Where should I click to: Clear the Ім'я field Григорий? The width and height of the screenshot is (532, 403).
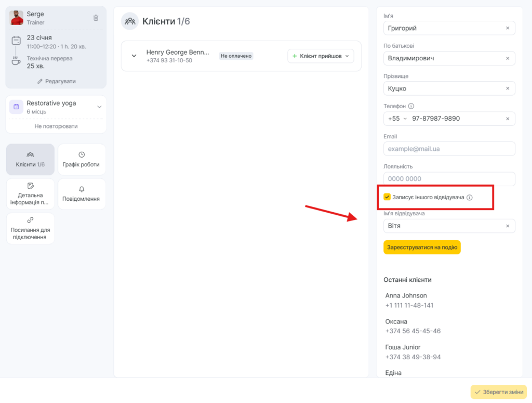[x=508, y=28]
